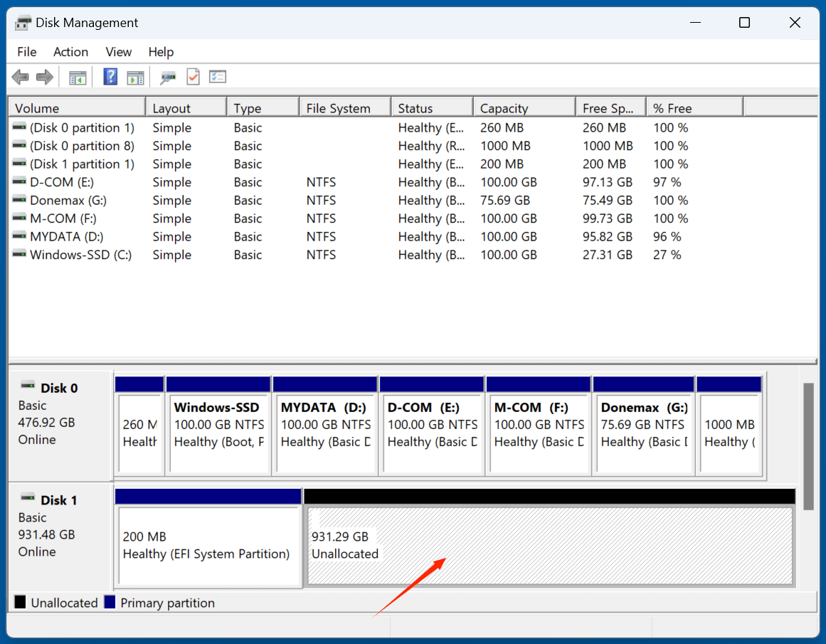Image resolution: width=826 pixels, height=644 pixels.
Task: Toggle the action pane icon
Action: click(135, 76)
